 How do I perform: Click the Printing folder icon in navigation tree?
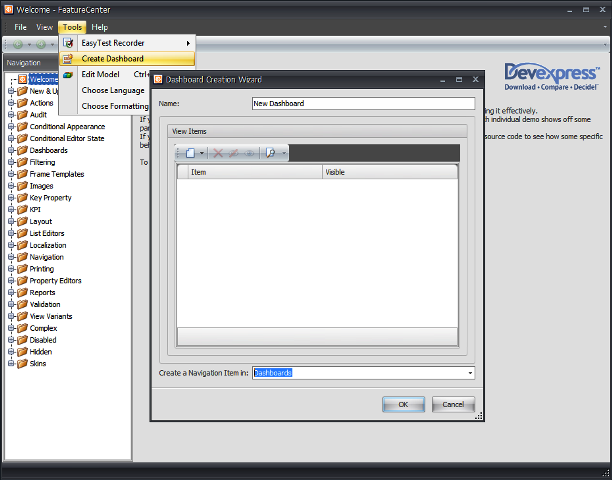point(23,269)
